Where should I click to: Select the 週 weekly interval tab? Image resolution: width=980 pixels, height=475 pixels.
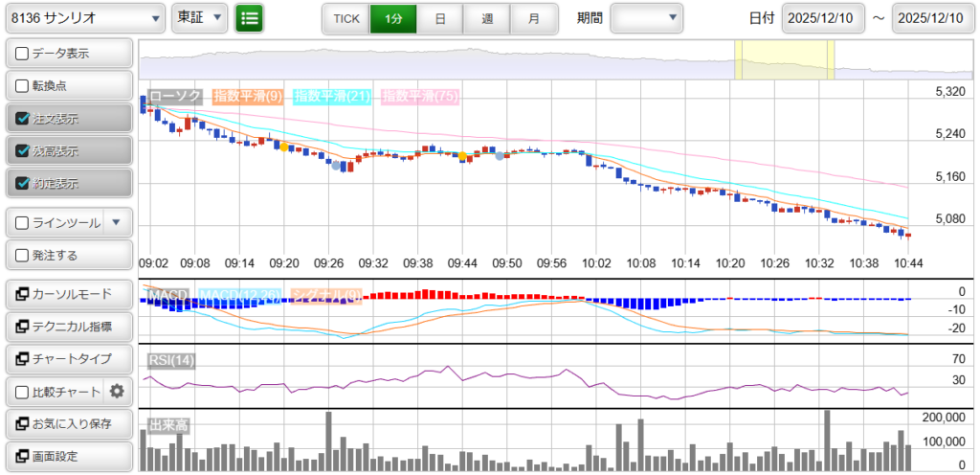(x=487, y=18)
